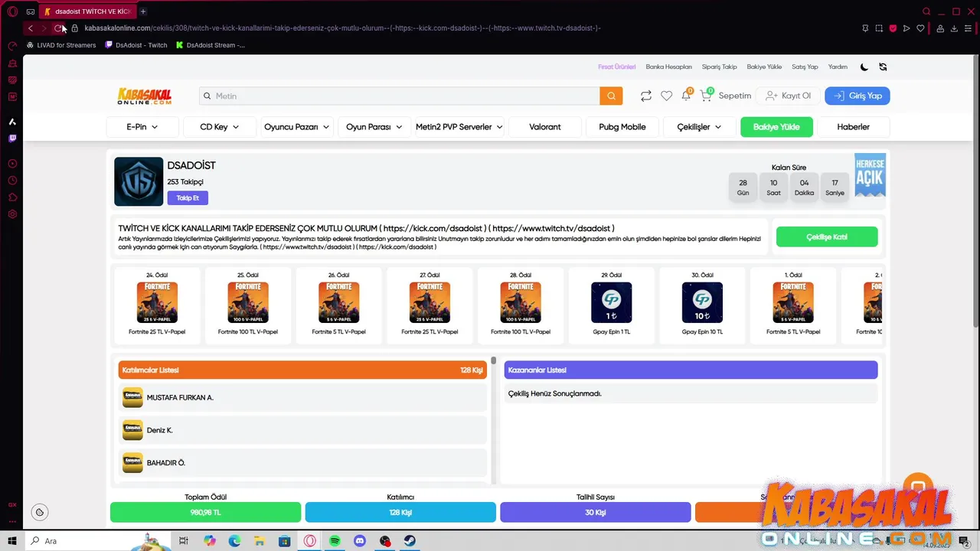Viewport: 980px width, 551px height.
Task: Click the currency refresh icon in top bar
Action: [x=883, y=67]
